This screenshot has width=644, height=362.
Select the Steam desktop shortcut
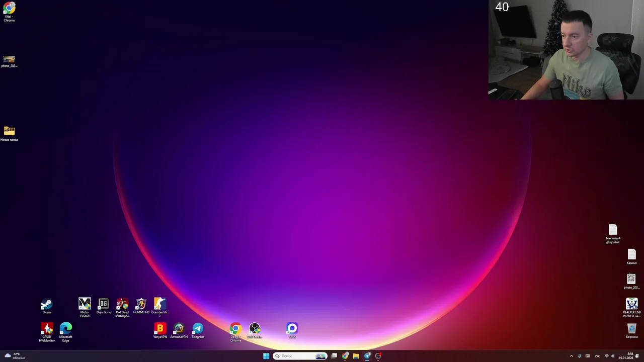pyautogui.click(x=47, y=306)
